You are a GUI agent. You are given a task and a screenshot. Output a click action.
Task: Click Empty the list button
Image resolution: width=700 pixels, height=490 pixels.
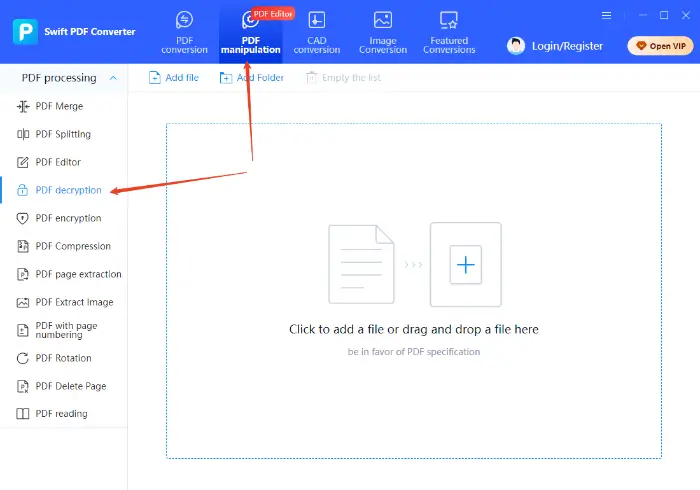click(343, 78)
